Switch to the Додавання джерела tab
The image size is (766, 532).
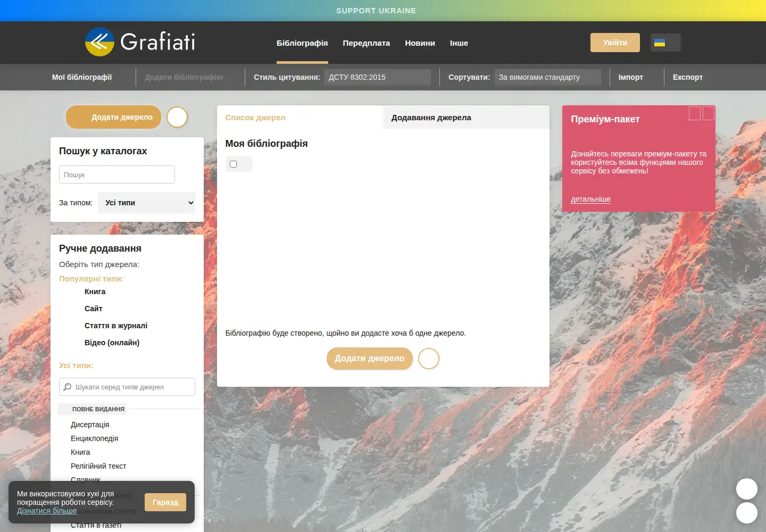[467, 117]
